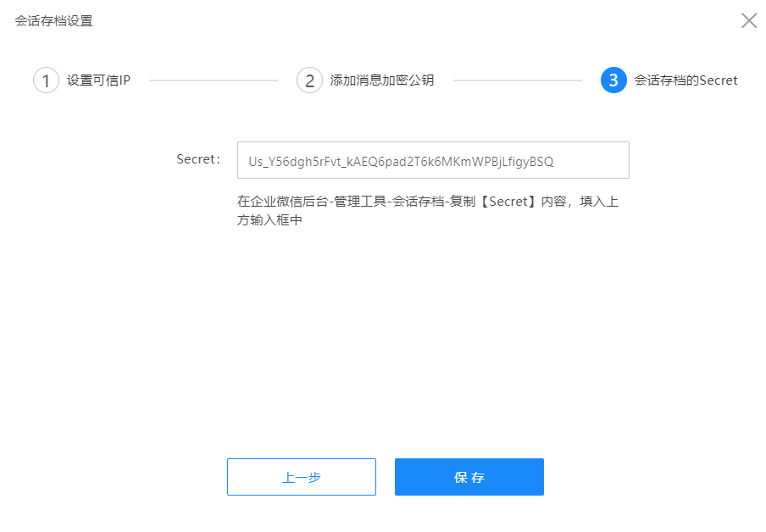Focus the Secret input field
Image resolution: width=766 pixels, height=532 pixels.
[433, 160]
